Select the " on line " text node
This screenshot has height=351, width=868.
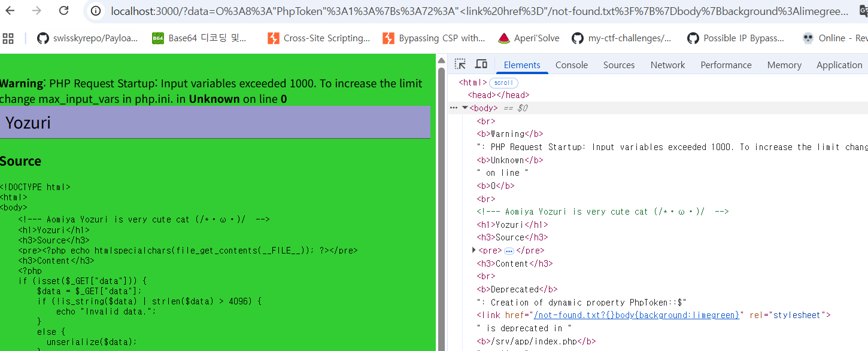(503, 173)
